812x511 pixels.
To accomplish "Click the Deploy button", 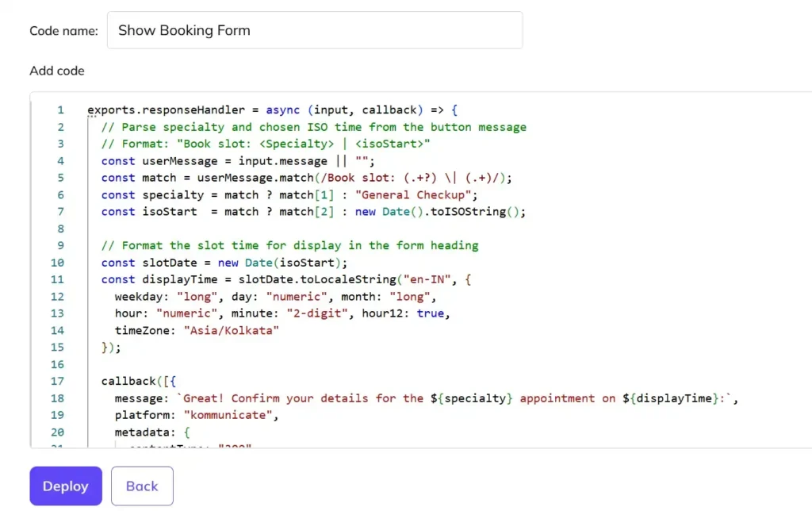I will pyautogui.click(x=66, y=486).
